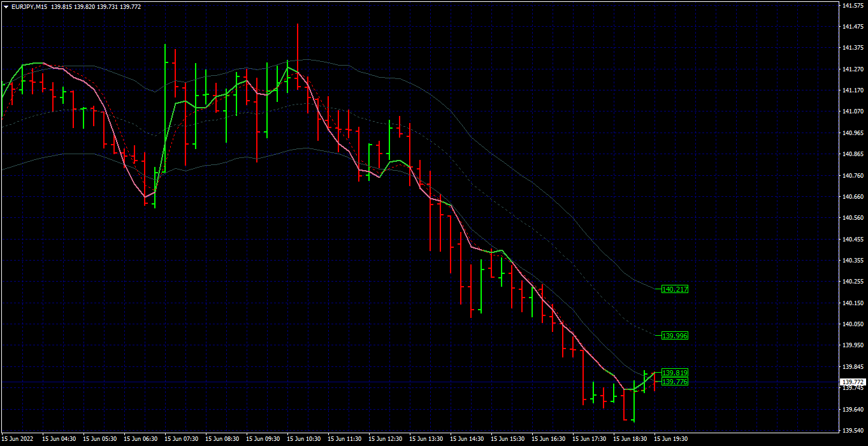Click the current price marker 139.772

click(852, 382)
